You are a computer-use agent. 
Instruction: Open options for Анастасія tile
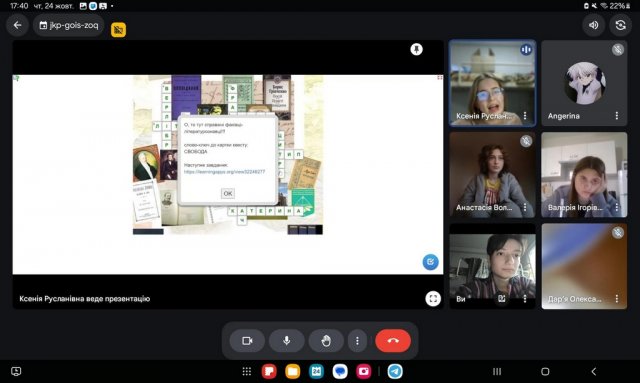(525, 207)
